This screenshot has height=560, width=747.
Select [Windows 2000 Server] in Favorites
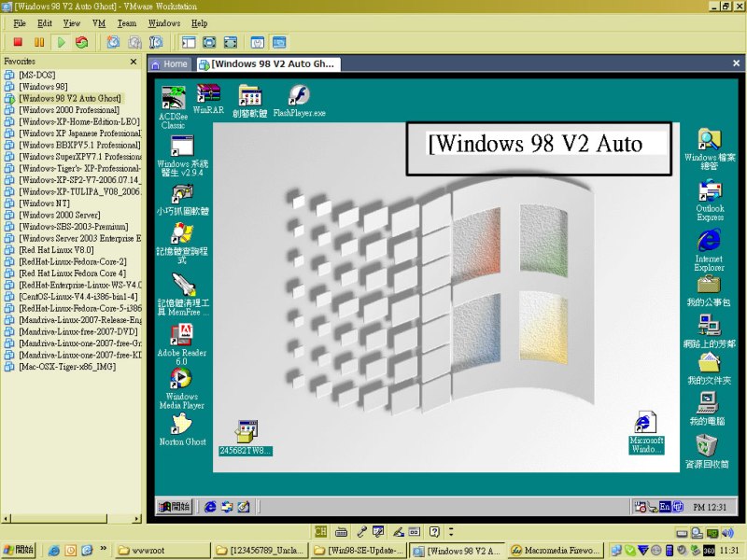59,215
